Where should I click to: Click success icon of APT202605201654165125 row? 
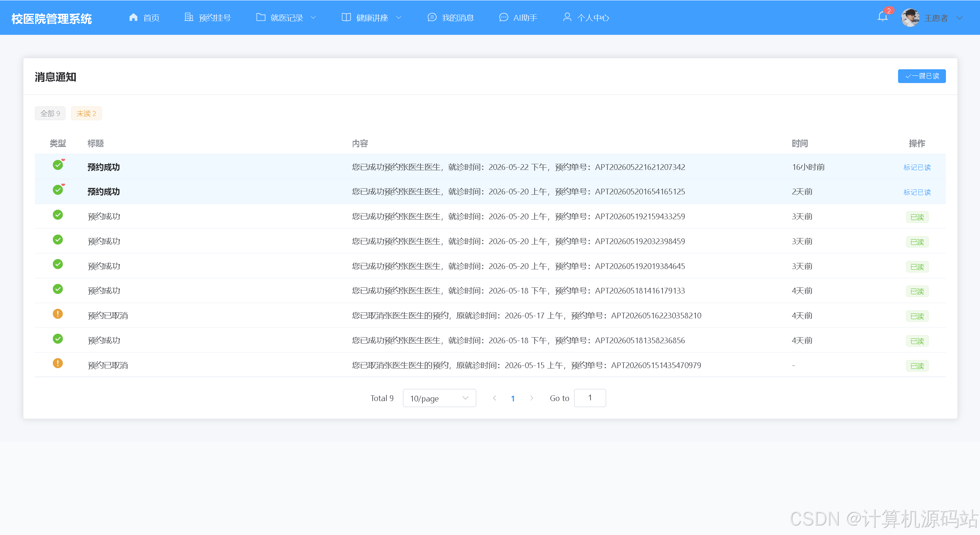(58, 190)
